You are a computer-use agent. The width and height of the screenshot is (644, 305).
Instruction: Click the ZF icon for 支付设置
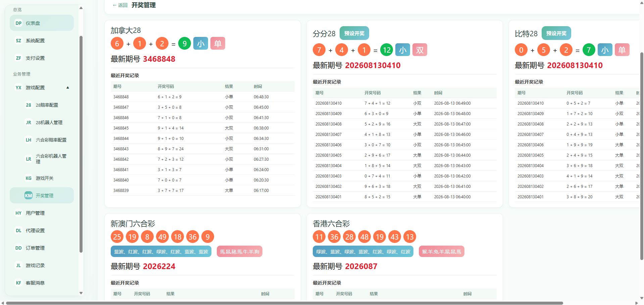(x=18, y=58)
